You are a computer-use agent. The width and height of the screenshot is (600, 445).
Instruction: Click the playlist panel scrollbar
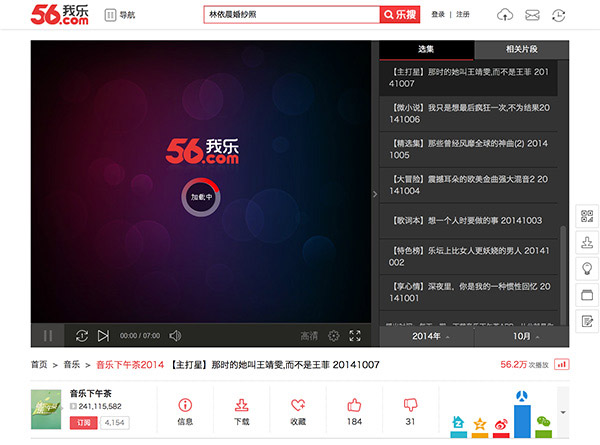(x=563, y=275)
